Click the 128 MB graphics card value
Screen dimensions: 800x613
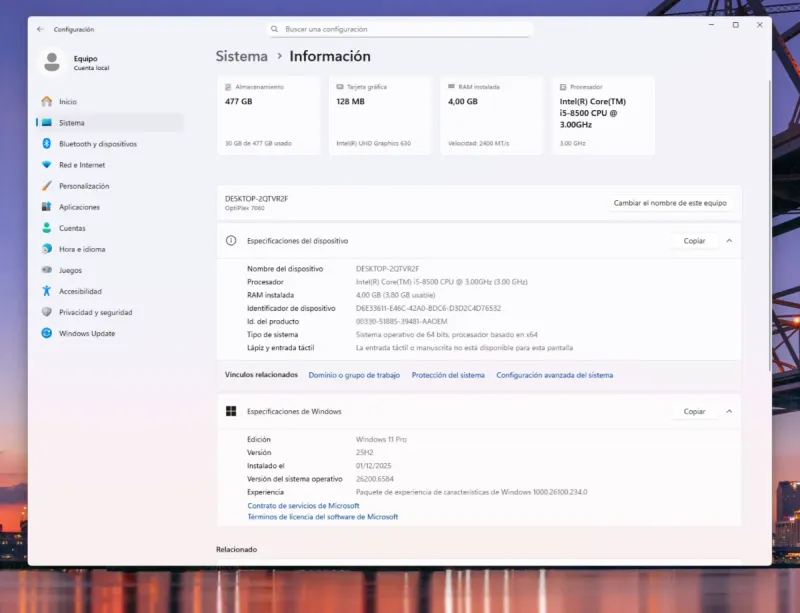[x=351, y=101]
